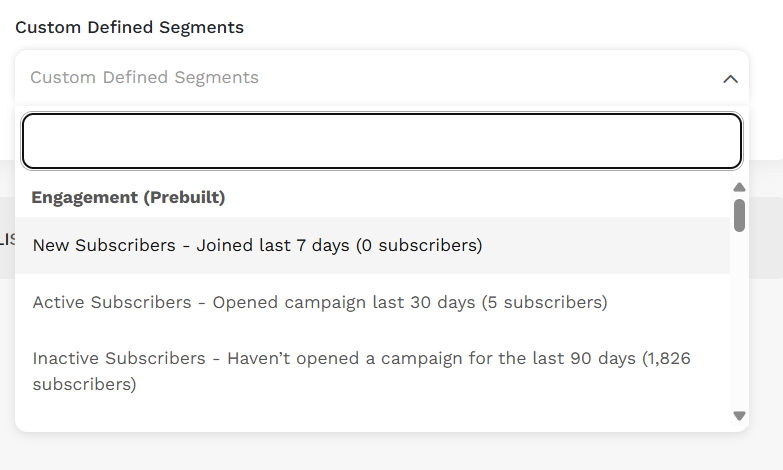Click the dropdown list scrollbar thumb
783x470 pixels.
click(x=739, y=215)
